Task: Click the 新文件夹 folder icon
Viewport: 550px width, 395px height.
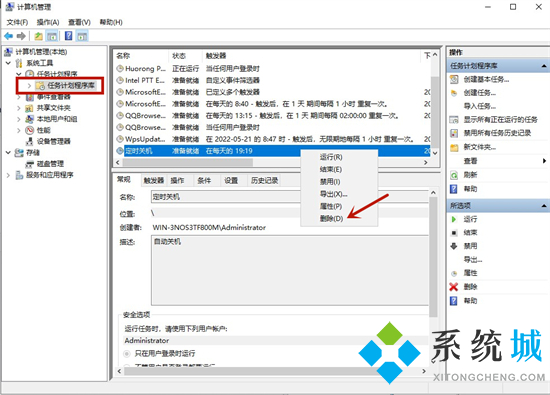Action: [454, 147]
